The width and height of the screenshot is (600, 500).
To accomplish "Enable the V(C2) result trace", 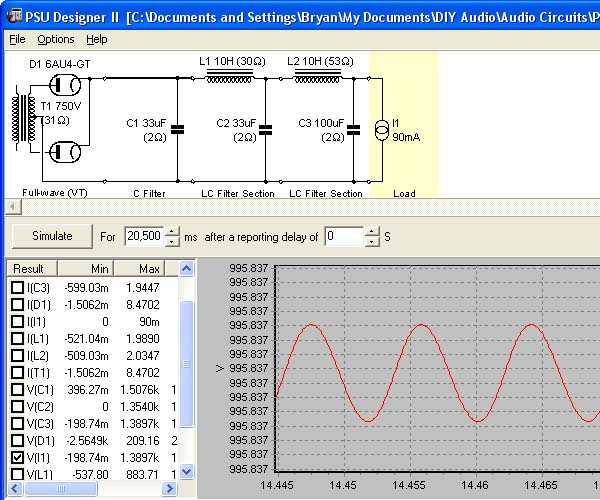I will pos(17,406).
